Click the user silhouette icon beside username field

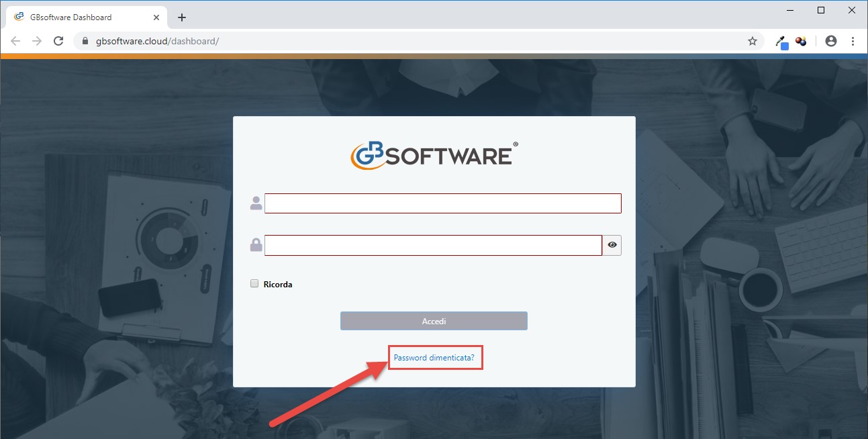tap(256, 203)
